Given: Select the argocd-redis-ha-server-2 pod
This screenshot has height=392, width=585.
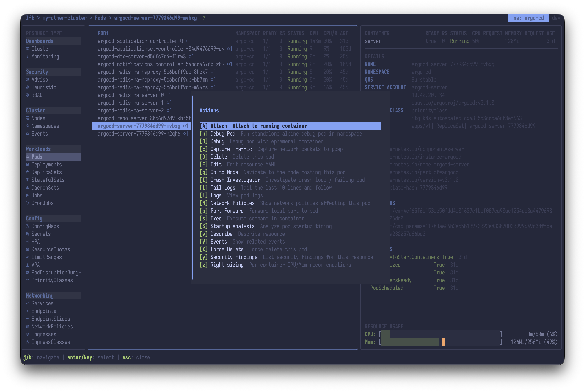Looking at the screenshot, I should tap(142, 111).
